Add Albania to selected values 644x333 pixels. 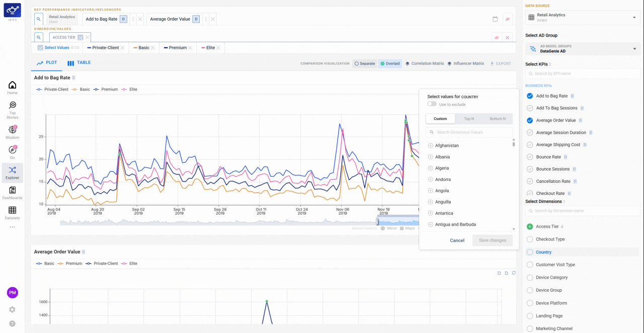pyautogui.click(x=430, y=157)
